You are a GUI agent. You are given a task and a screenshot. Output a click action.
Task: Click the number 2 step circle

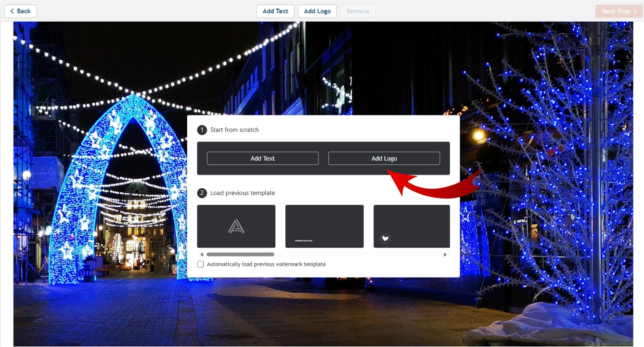(x=202, y=193)
